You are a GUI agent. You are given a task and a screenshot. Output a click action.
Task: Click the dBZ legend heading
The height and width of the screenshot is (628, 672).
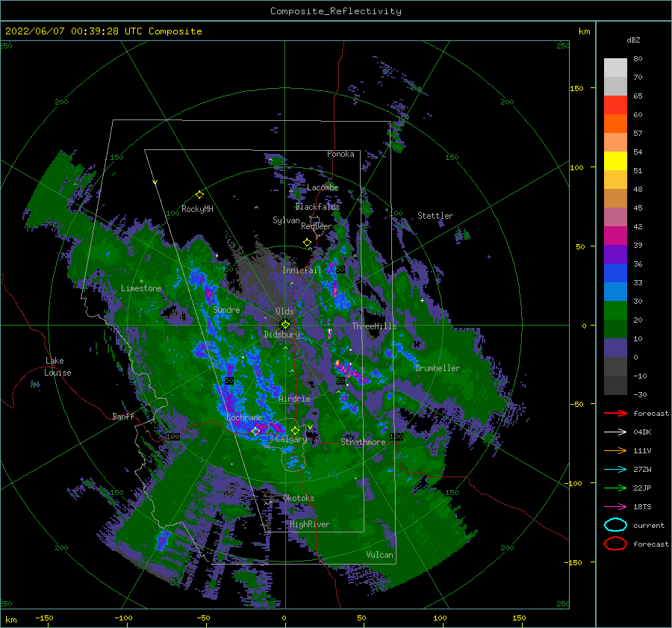(x=633, y=40)
